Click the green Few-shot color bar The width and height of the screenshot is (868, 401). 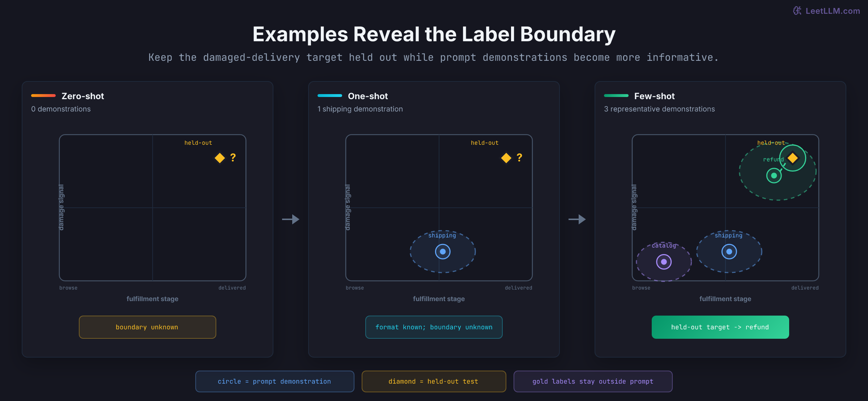[616, 96]
